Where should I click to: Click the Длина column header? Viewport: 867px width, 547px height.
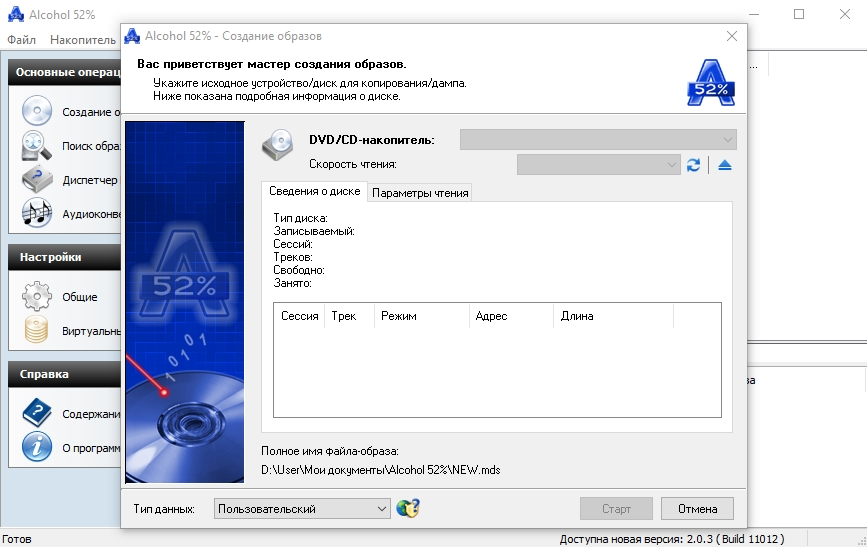click(x=614, y=316)
